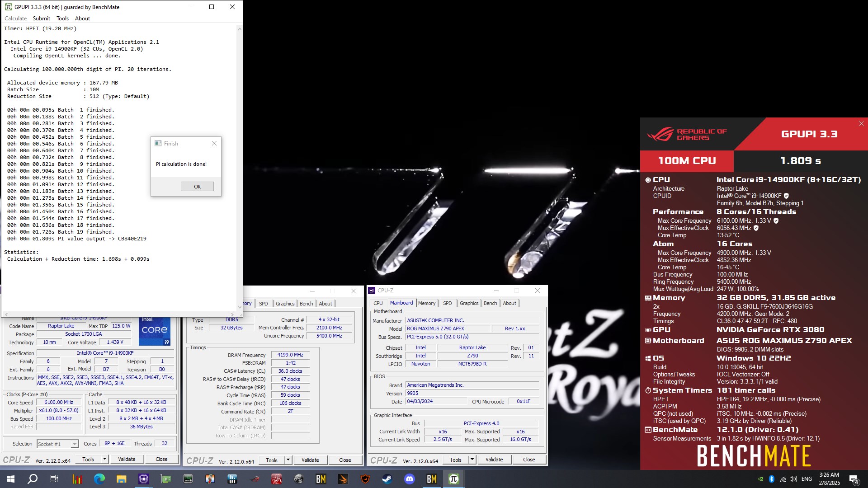Image resolution: width=868 pixels, height=488 pixels.
Task: Open the thermometer taskbar icon
Action: (210, 479)
